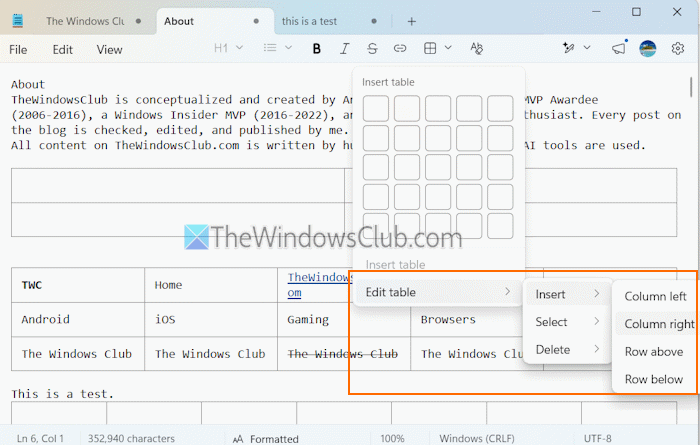This screenshot has width=700, height=445.
Task: Apply Strikethrough formatting
Action: (372, 48)
